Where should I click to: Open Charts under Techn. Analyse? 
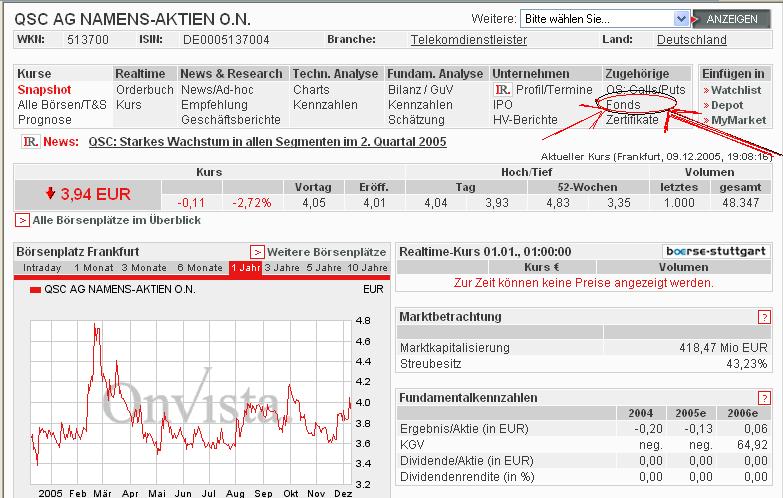[311, 90]
